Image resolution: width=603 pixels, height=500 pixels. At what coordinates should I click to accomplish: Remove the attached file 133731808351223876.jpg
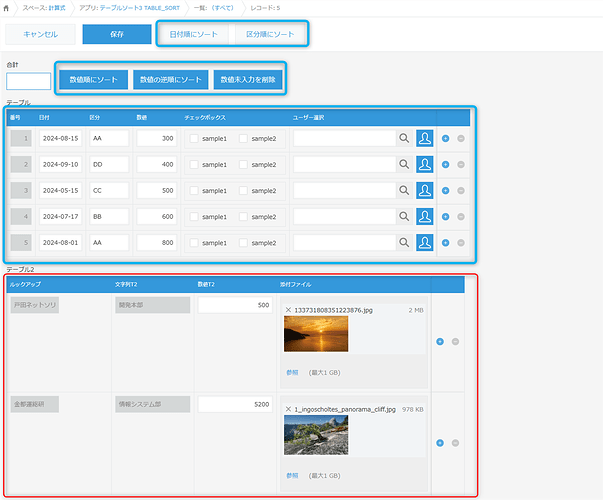[x=288, y=310]
